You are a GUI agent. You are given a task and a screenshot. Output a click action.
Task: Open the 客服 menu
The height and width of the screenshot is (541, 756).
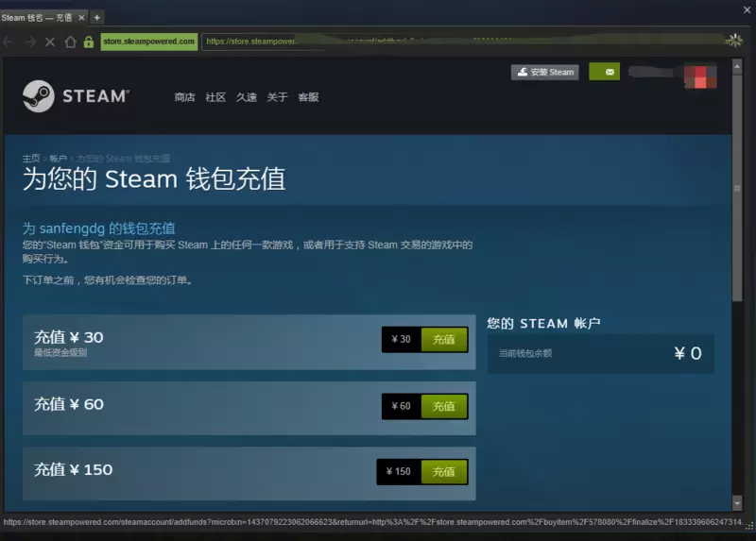pyautogui.click(x=309, y=97)
